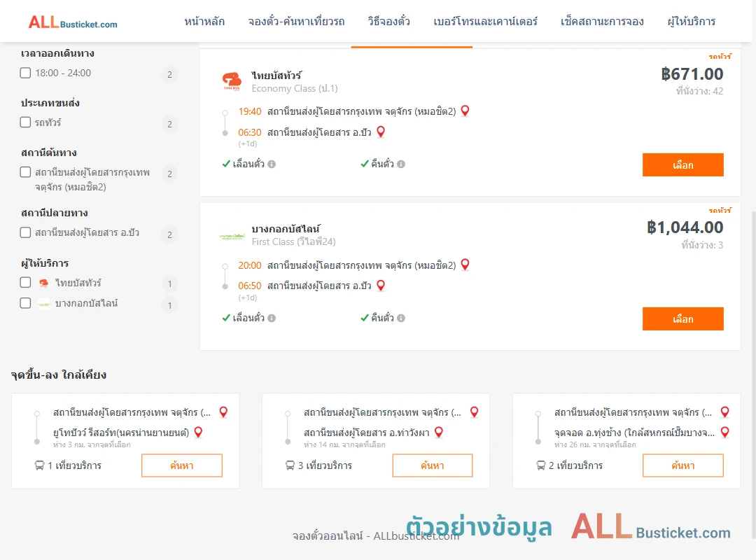Click the bus icon beside 2 เที่ยวบริการ
This screenshot has height=560, width=756.
pyautogui.click(x=540, y=465)
